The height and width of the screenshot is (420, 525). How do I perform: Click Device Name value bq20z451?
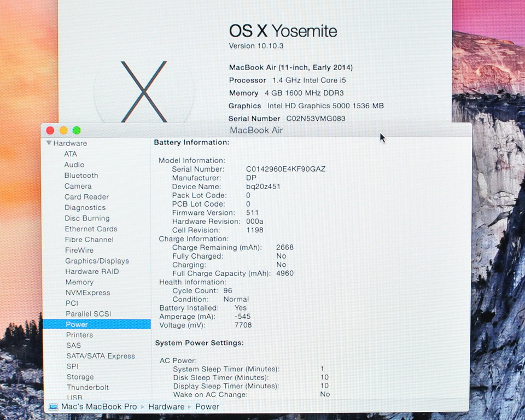pyautogui.click(x=263, y=186)
